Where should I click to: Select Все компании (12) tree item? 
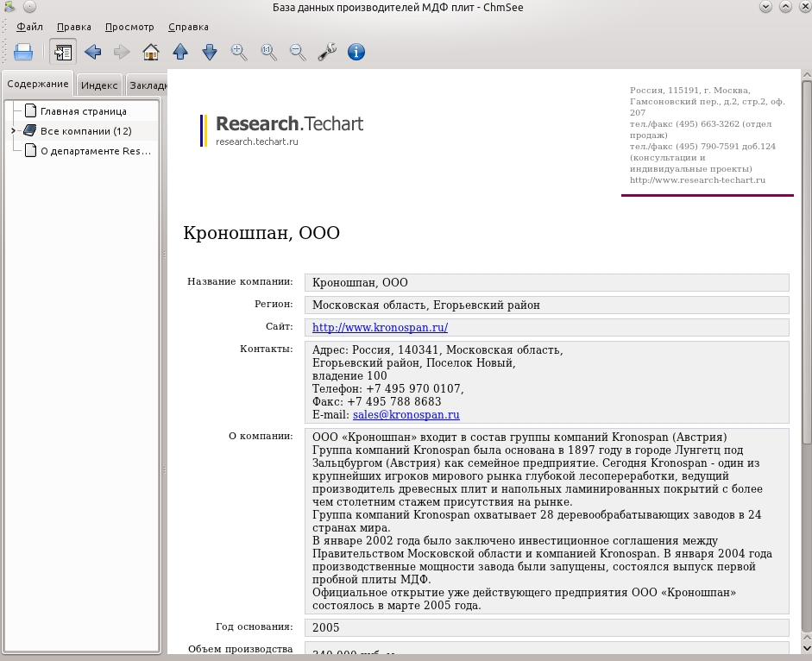tap(86, 131)
